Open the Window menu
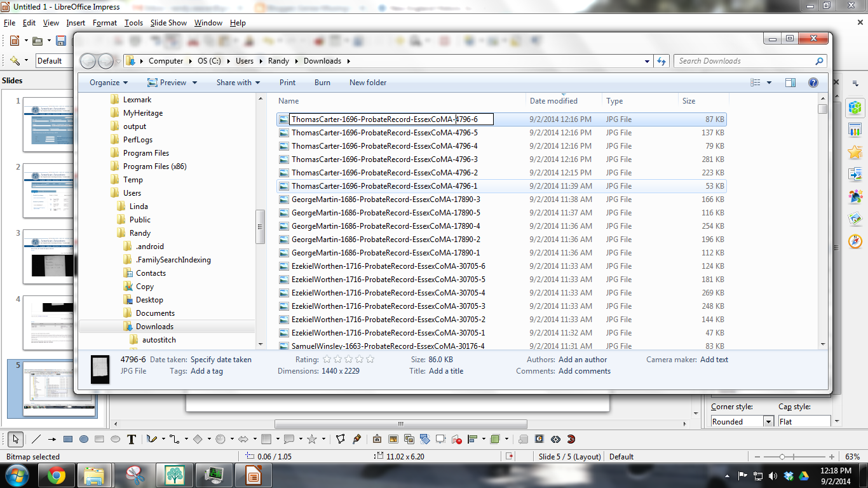 208,23
